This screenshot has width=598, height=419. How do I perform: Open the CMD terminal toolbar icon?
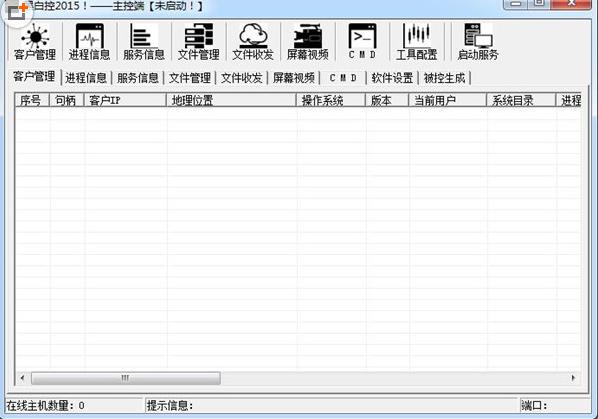(x=362, y=42)
